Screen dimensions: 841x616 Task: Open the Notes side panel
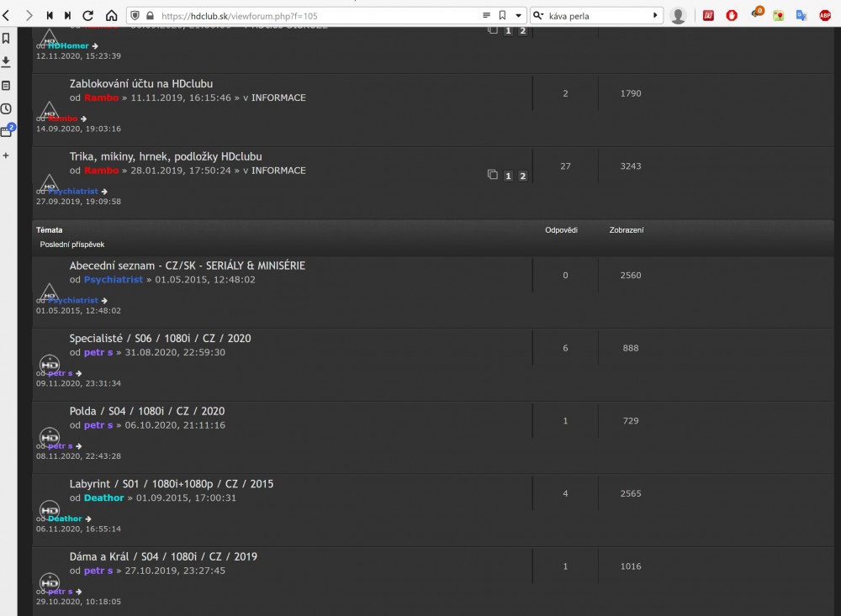point(6,85)
